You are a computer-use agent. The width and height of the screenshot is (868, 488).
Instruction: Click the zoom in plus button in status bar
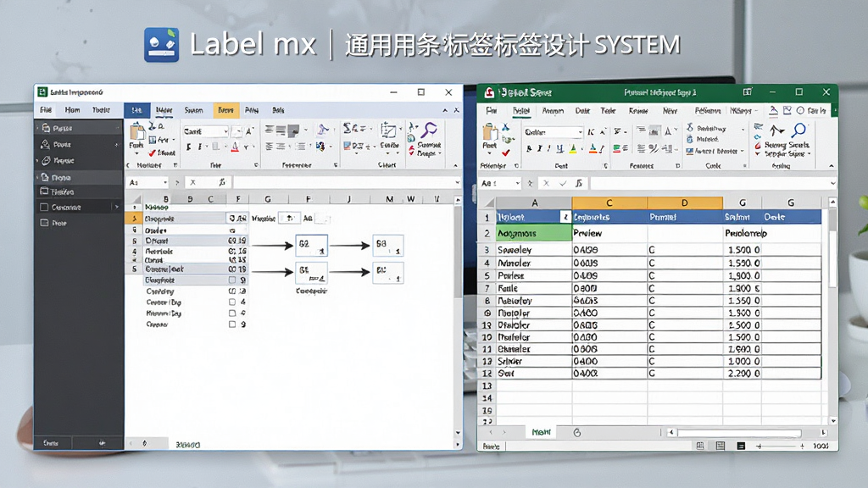click(x=802, y=446)
